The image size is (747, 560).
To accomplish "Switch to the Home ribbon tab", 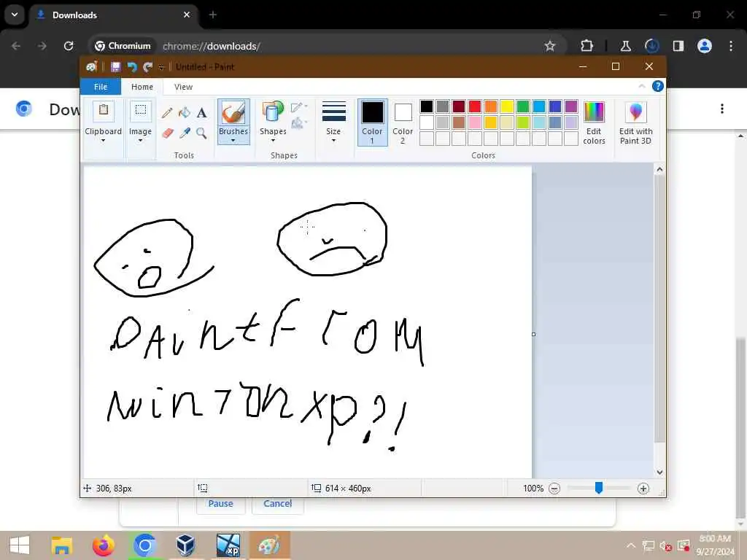I will click(142, 87).
